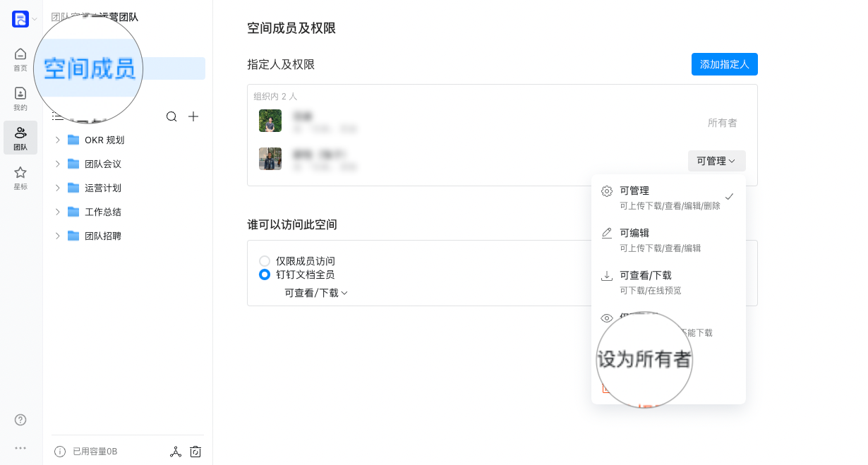The width and height of the screenshot is (868, 465).
Task: Choose 可编辑 in the permission menu
Action: 668,240
